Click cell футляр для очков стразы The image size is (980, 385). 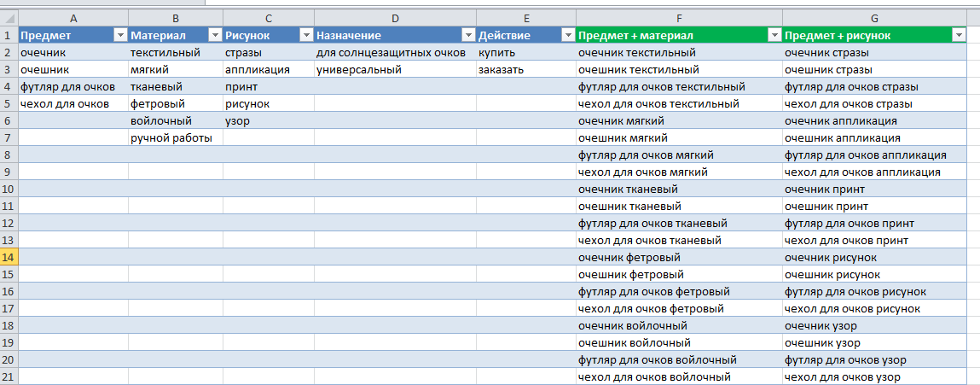(874, 86)
